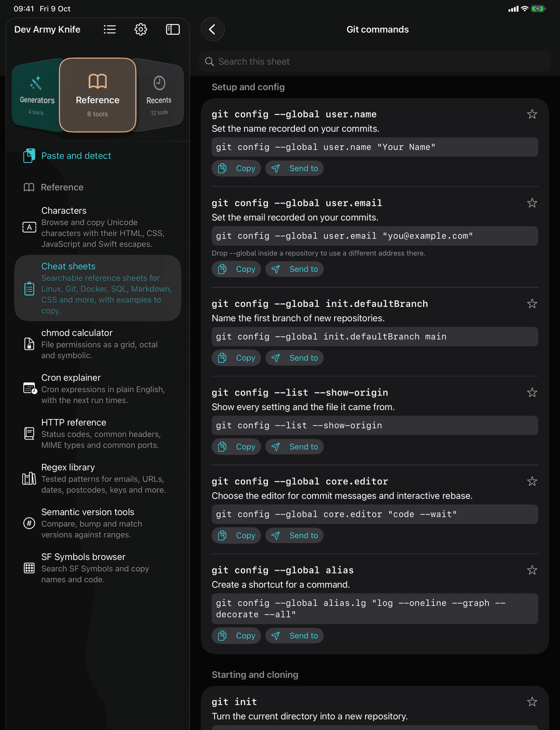Open Cron explainer
This screenshot has height=730, width=560.
98,389
